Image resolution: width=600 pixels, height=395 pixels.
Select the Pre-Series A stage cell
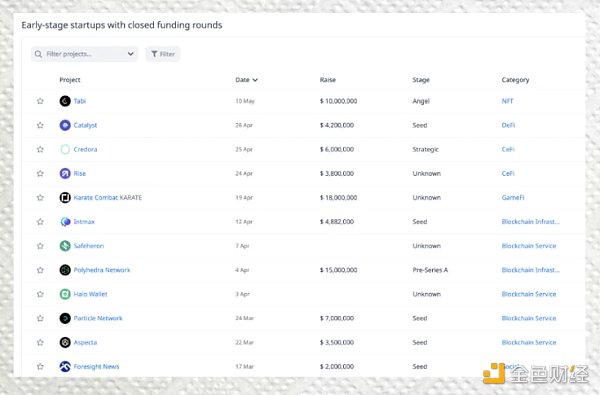pos(430,270)
